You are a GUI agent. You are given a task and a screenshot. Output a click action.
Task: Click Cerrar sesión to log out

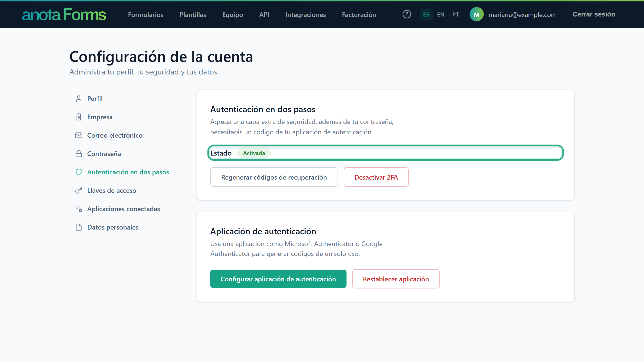(x=594, y=14)
